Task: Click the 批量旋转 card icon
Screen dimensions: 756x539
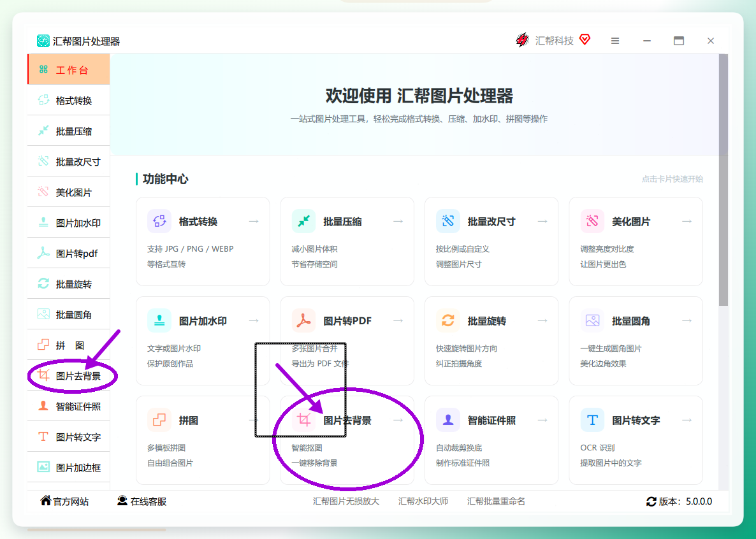Action: tap(448, 320)
